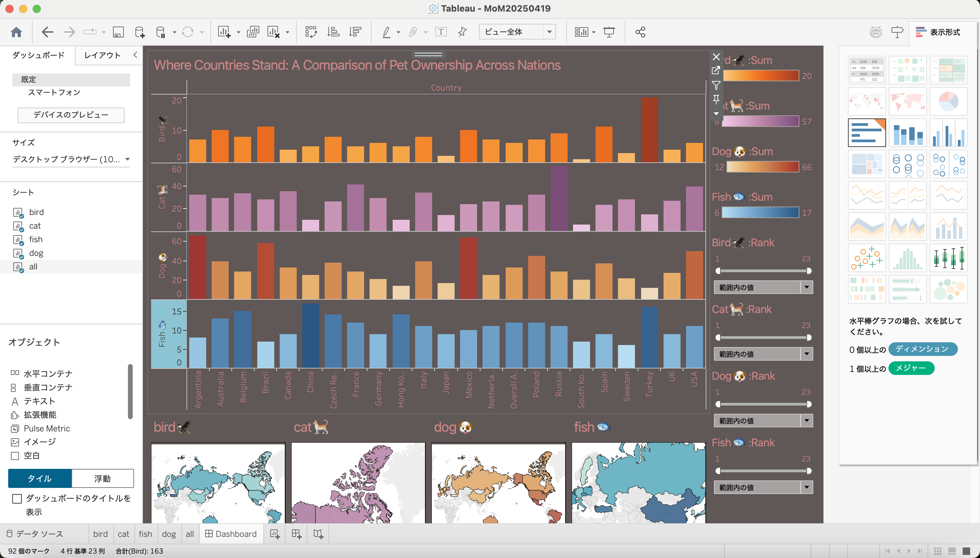Click the forward (redo) arrow
Screen dimensions: 980x558
coord(69,32)
